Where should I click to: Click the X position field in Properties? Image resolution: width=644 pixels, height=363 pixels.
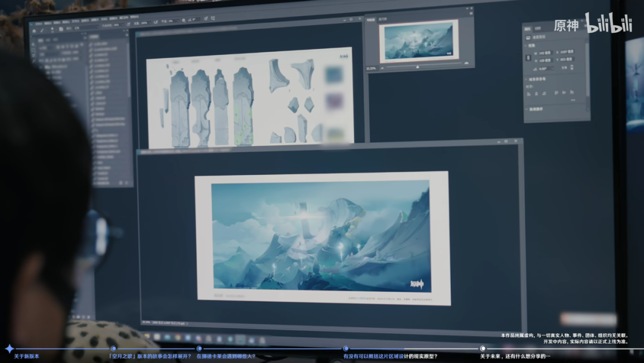567,52
